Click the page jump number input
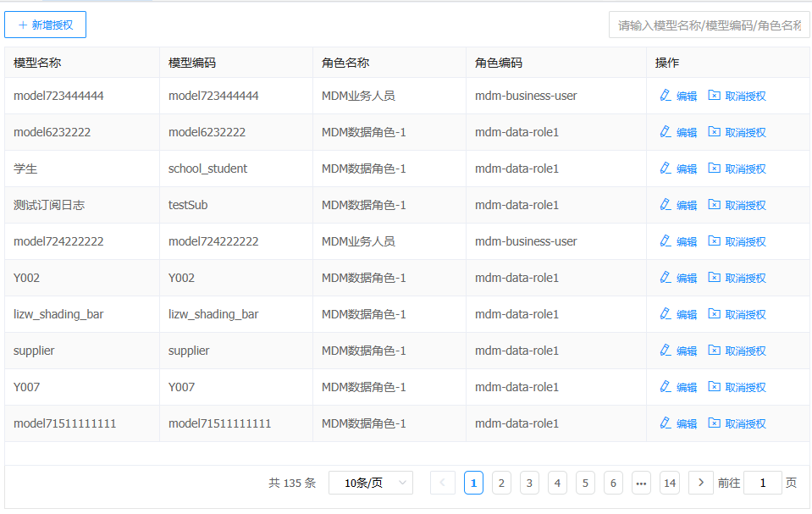The height and width of the screenshot is (514, 812). (763, 483)
